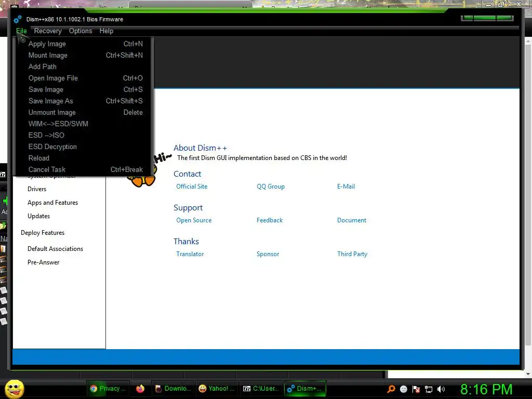Open the volume speaker tray icon
Viewport: 532px width, 399px height.
(x=441, y=389)
